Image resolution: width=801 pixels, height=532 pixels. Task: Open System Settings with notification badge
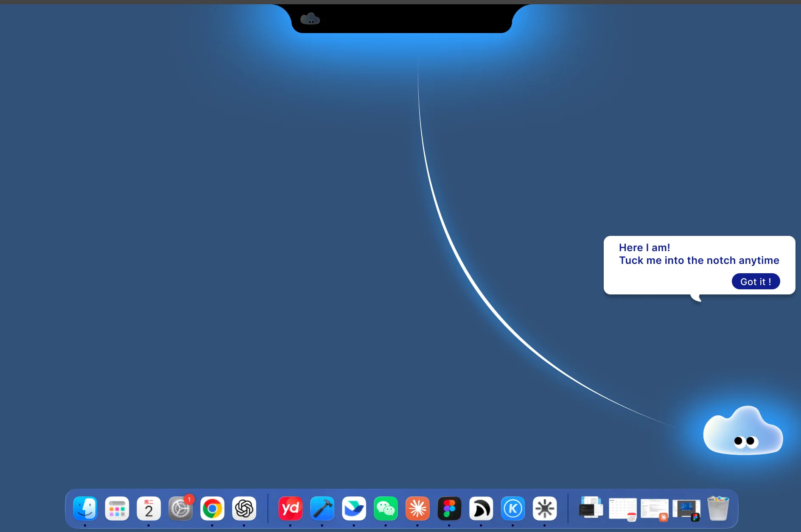(x=181, y=508)
